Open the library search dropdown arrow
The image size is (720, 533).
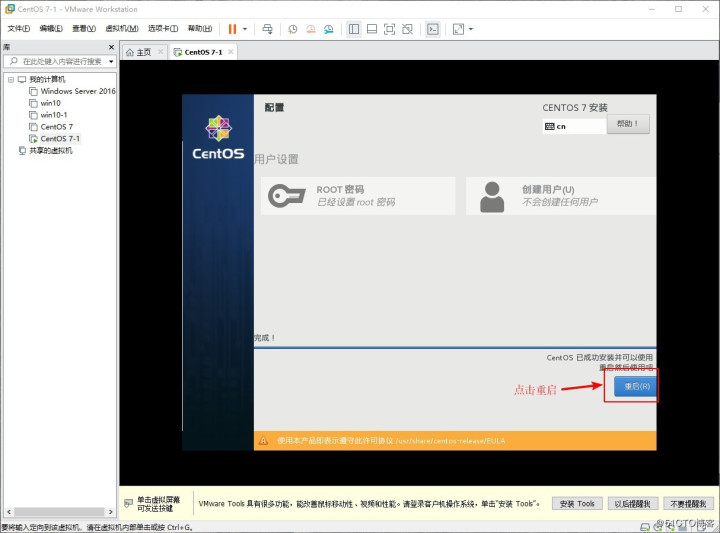point(111,62)
